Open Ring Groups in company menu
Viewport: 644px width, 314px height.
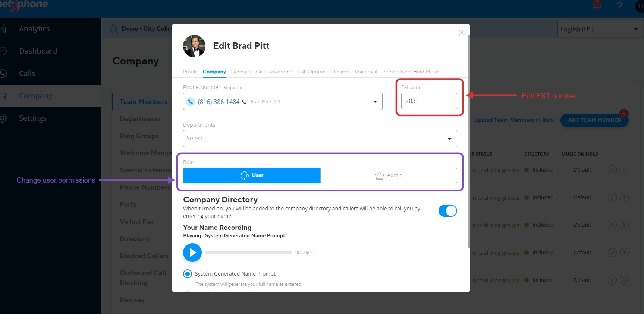coord(139,136)
